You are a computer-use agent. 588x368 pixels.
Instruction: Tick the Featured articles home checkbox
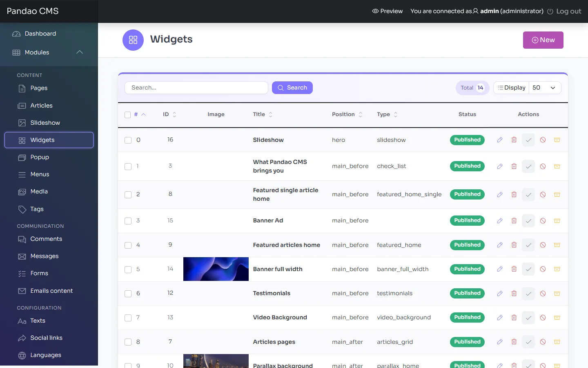[128, 245]
